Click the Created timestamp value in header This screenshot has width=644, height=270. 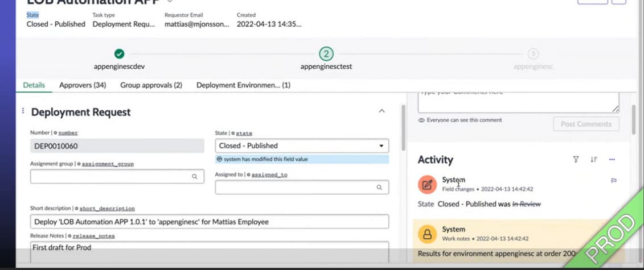[x=269, y=24]
